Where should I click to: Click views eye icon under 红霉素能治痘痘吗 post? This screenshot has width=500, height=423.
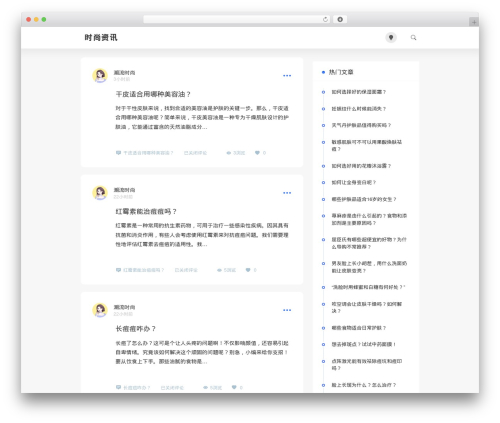pos(219,270)
